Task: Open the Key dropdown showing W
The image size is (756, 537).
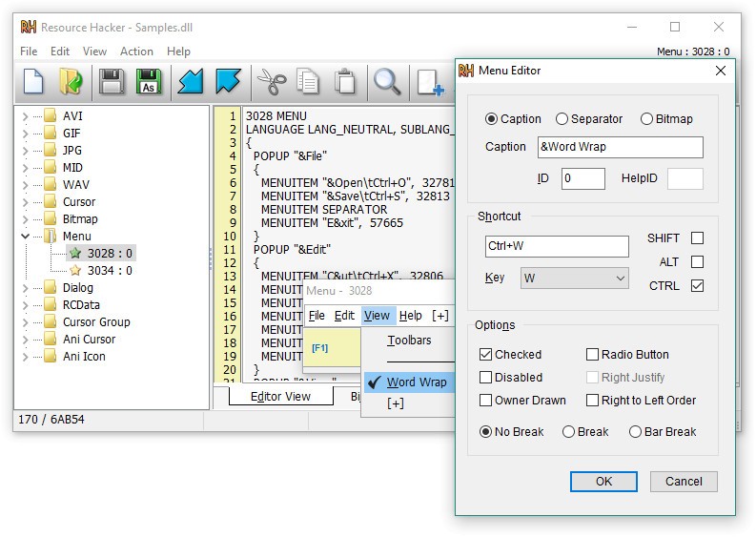Action: tap(574, 278)
